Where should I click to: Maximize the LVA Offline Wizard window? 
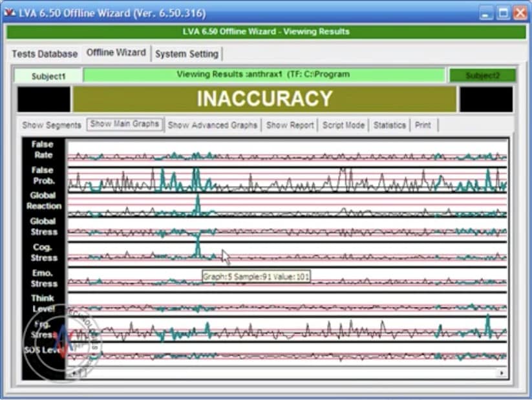point(503,12)
